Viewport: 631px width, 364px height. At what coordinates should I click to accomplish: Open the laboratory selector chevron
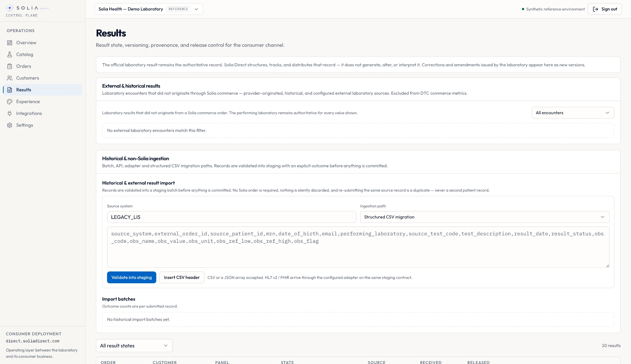pos(196,9)
